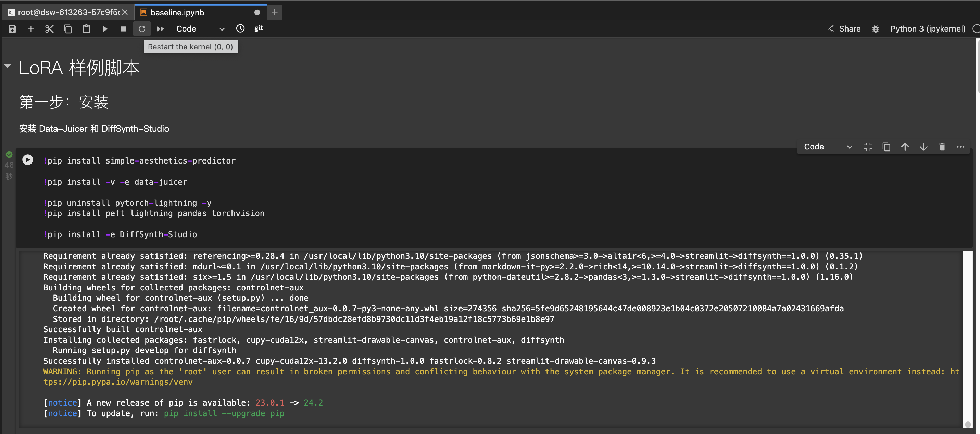Open the cell's Code type dropdown

828,147
